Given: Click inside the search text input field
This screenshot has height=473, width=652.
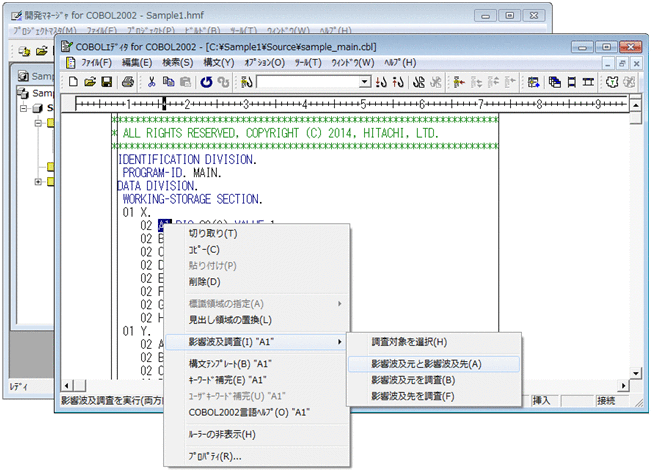Looking at the screenshot, I should [308, 82].
